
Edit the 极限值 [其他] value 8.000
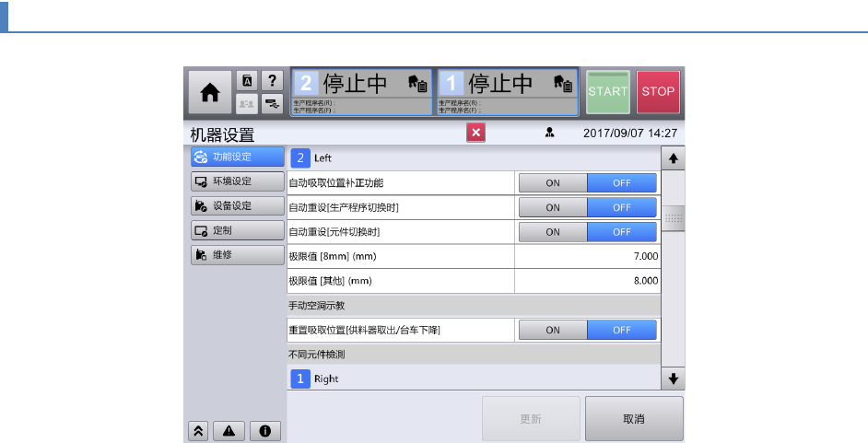[x=587, y=281]
